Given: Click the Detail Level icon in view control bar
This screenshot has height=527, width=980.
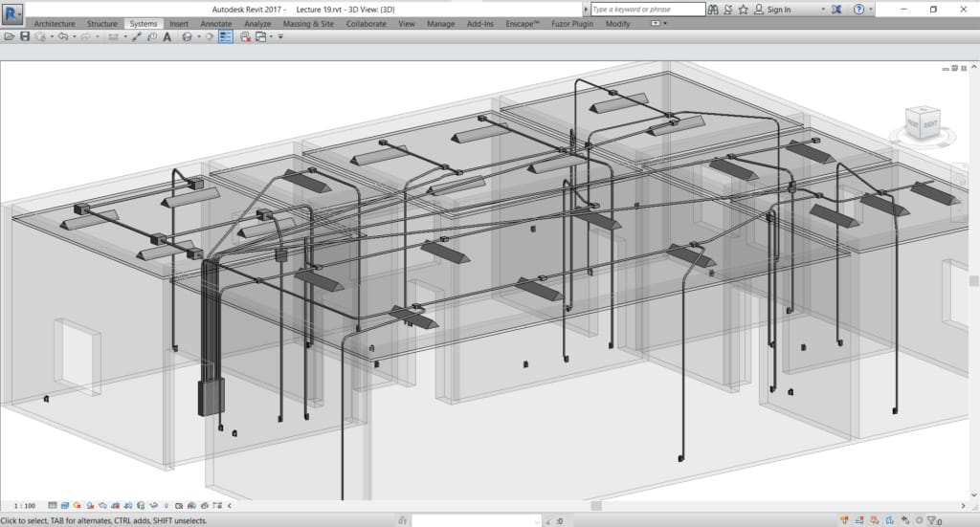Looking at the screenshot, I should pyautogui.click(x=53, y=506).
